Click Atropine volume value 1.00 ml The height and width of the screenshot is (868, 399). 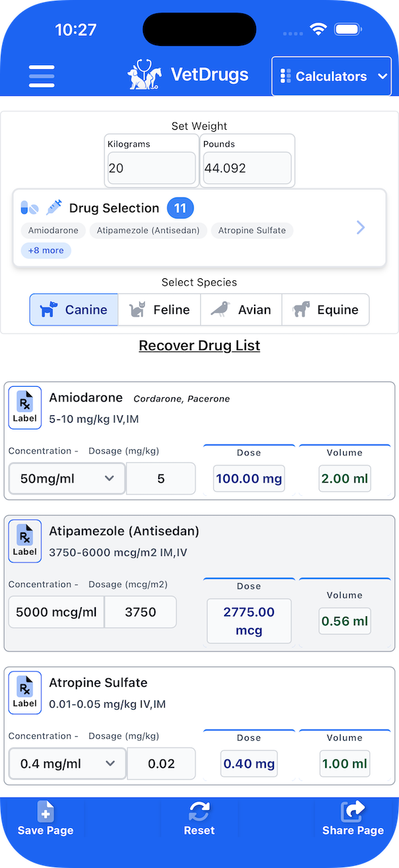(344, 763)
